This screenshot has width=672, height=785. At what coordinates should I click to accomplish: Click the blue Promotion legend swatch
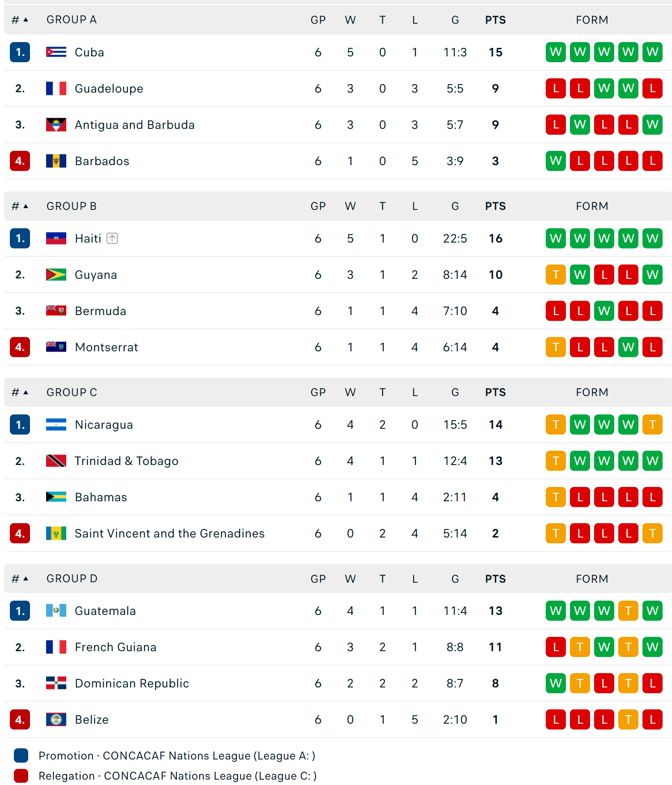tap(21, 755)
